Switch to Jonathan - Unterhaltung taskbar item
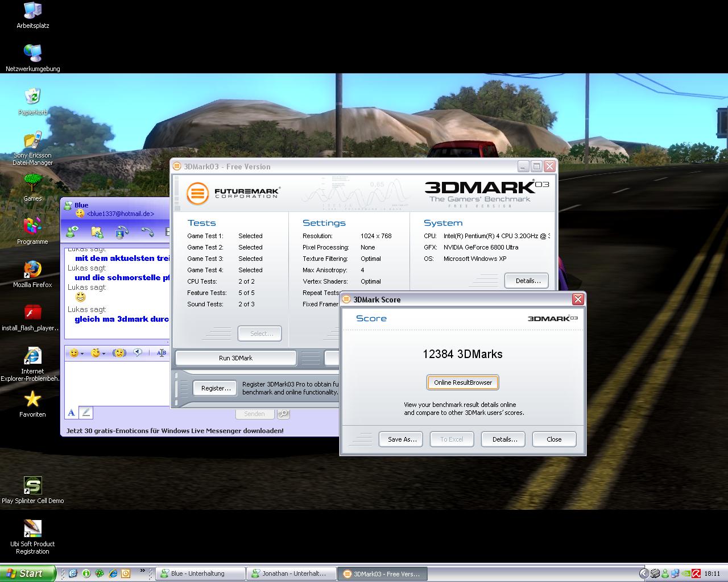728x582 pixels. [291, 573]
